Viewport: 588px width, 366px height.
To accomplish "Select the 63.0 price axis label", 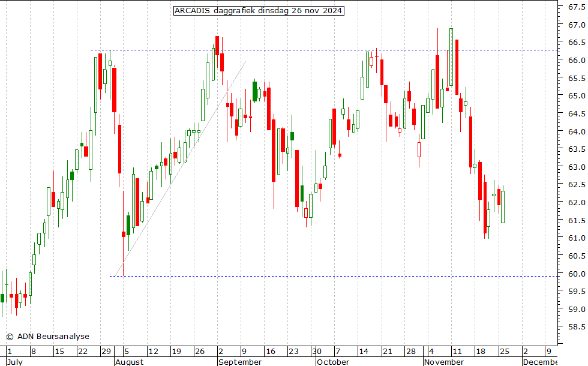I will [x=577, y=167].
